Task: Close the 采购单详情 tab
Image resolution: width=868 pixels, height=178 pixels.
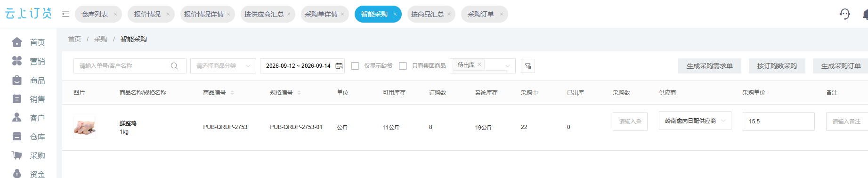Action: [342, 14]
